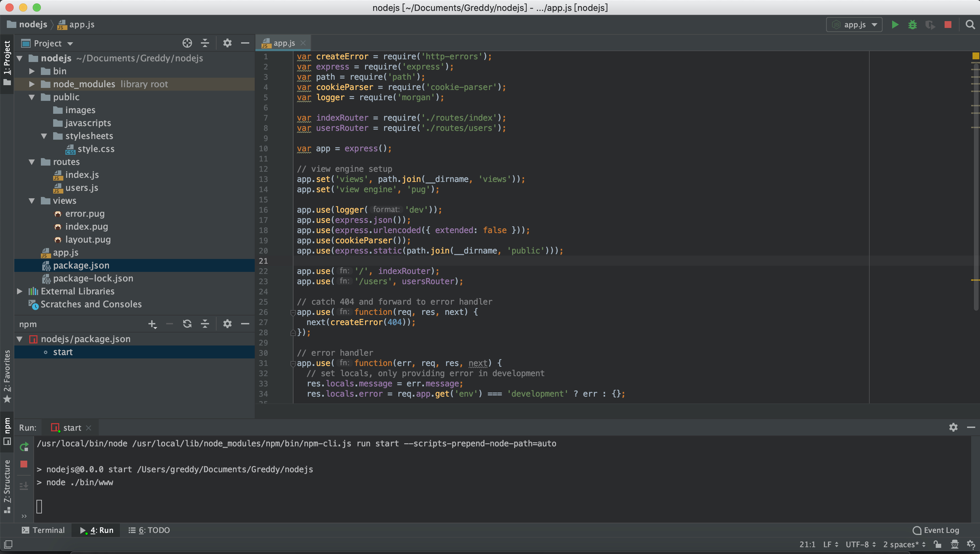Expand the node_modules folder
The image size is (980, 554).
pos(32,84)
